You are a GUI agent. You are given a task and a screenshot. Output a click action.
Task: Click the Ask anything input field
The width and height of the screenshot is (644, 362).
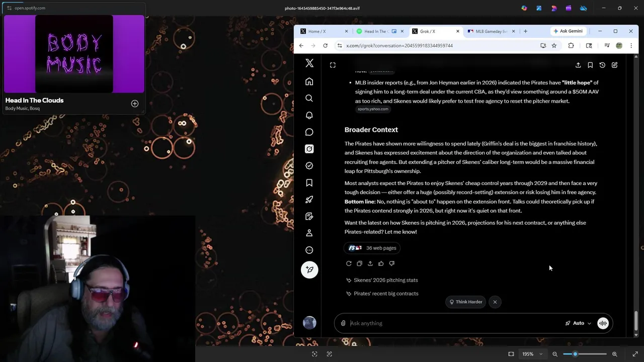455,323
